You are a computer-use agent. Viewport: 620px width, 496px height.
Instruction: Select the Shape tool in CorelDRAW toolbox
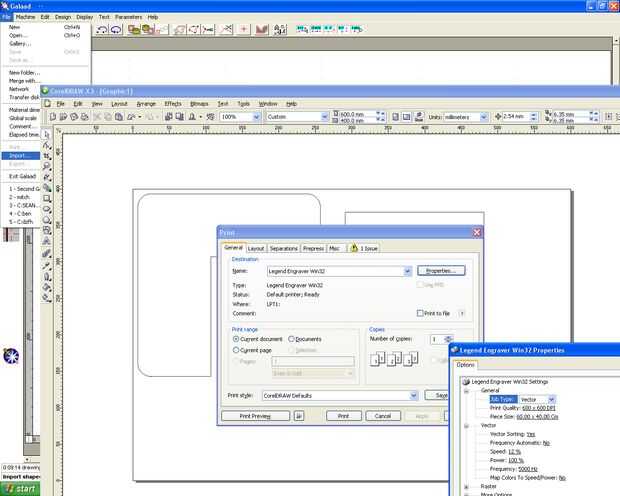47,145
